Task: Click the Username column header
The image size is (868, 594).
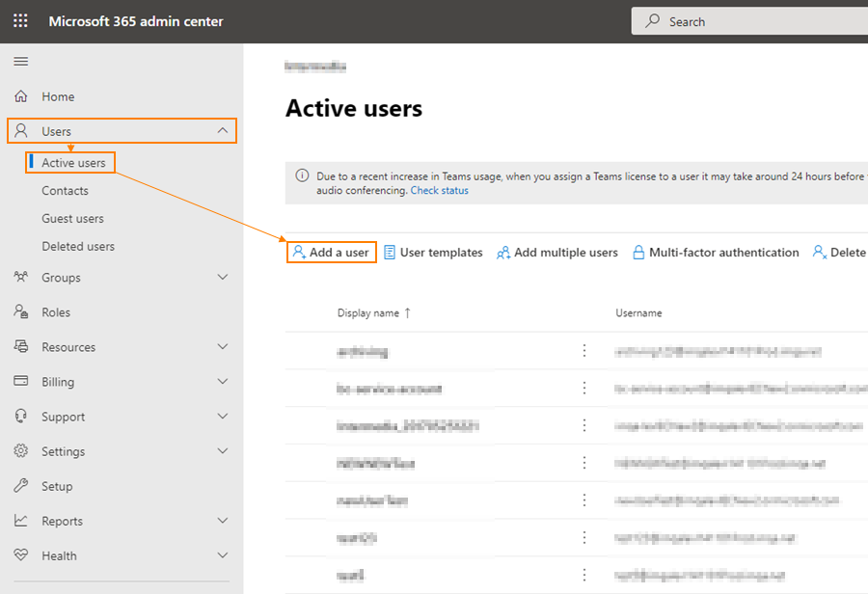Action: click(638, 312)
